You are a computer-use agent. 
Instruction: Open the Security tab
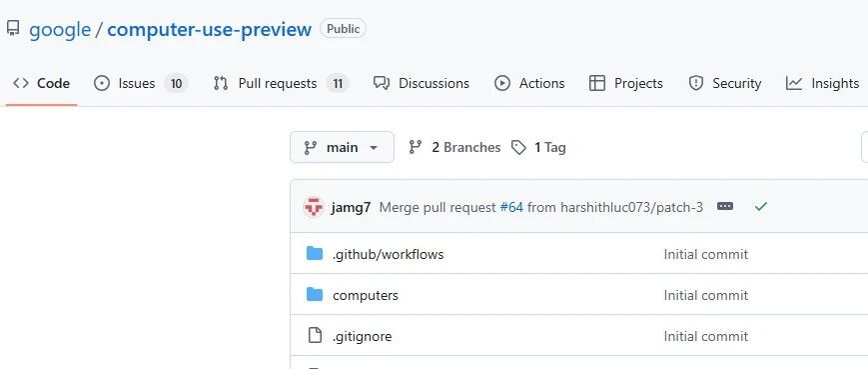point(724,84)
